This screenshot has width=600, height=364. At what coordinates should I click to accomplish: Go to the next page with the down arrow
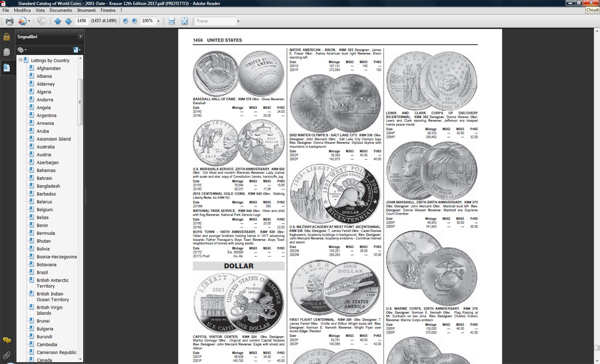[x=69, y=21]
